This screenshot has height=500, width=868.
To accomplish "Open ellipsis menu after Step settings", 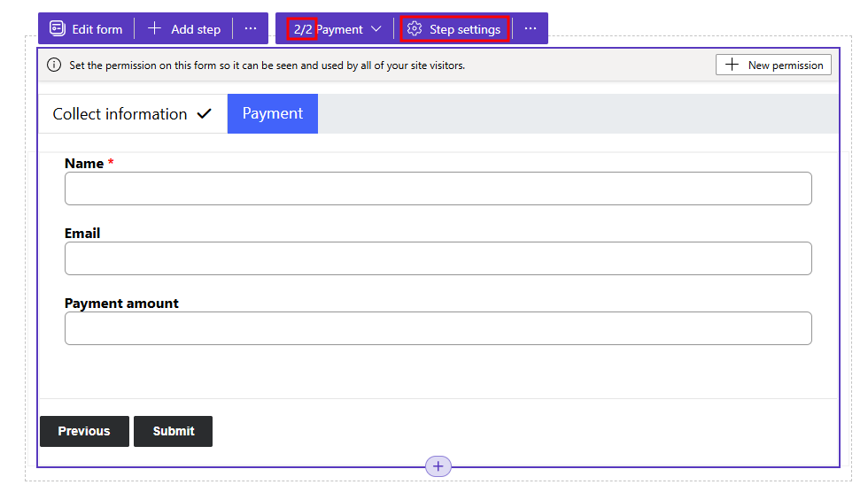I will (530, 29).
